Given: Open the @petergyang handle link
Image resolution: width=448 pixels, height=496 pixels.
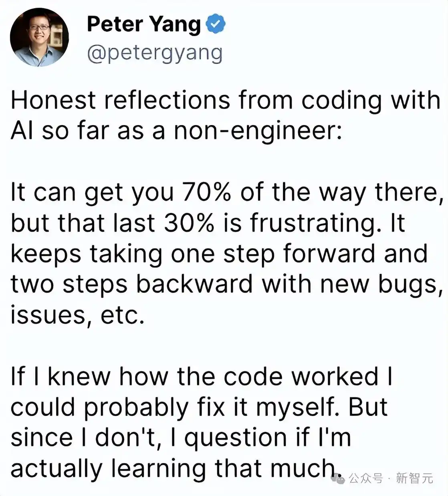Looking at the screenshot, I should pos(155,53).
